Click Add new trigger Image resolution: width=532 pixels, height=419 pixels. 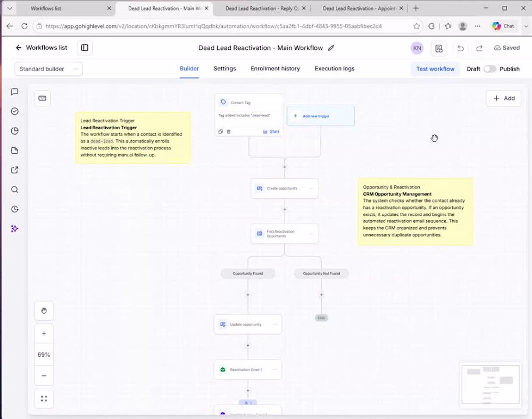click(321, 116)
